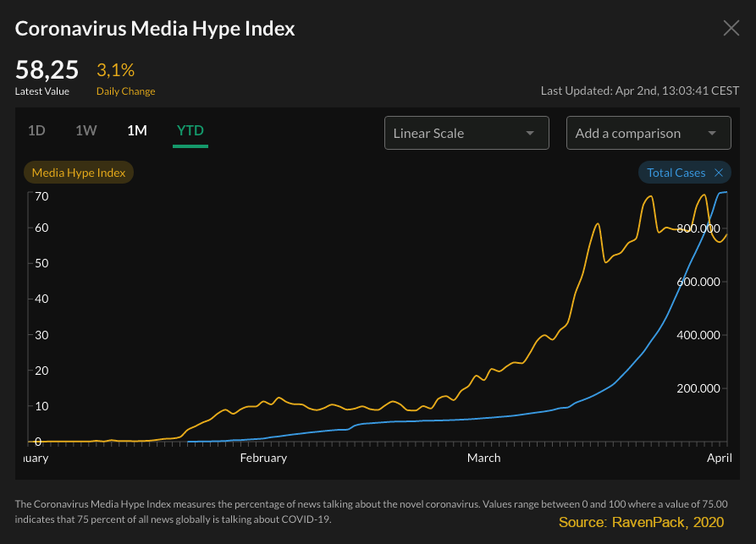
Task: Expand the Linear Scale selector arrow
Action: coord(531,133)
